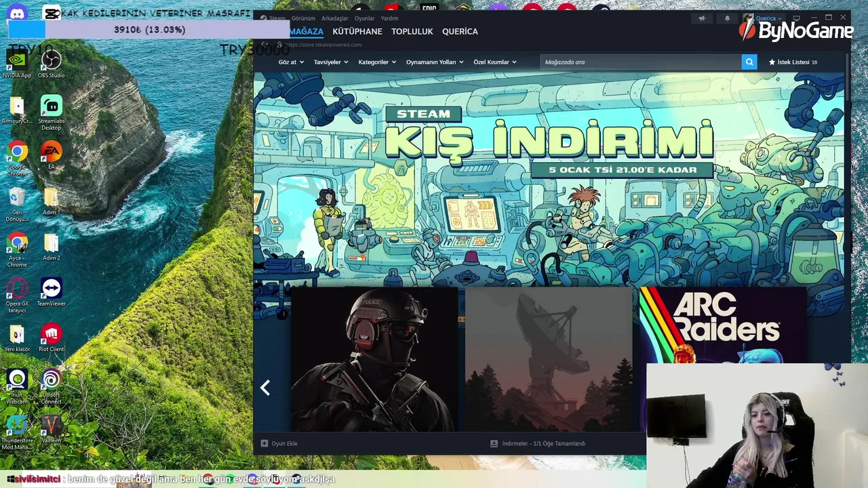Open the Armoury Crate desktop icon
Screen dimensions: 868x488
17,110
